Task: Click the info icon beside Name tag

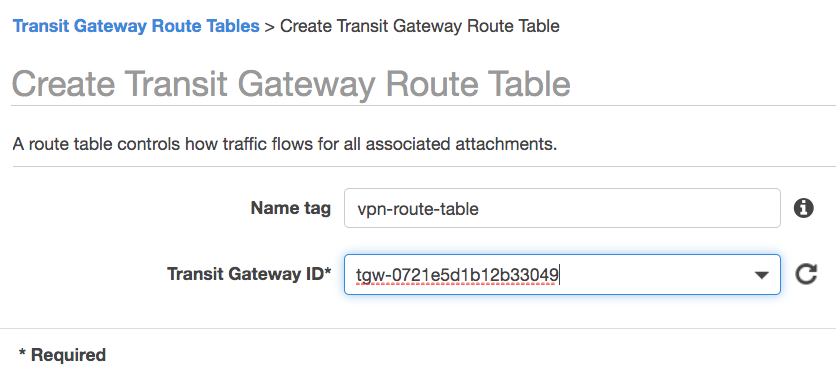Action: click(x=803, y=208)
